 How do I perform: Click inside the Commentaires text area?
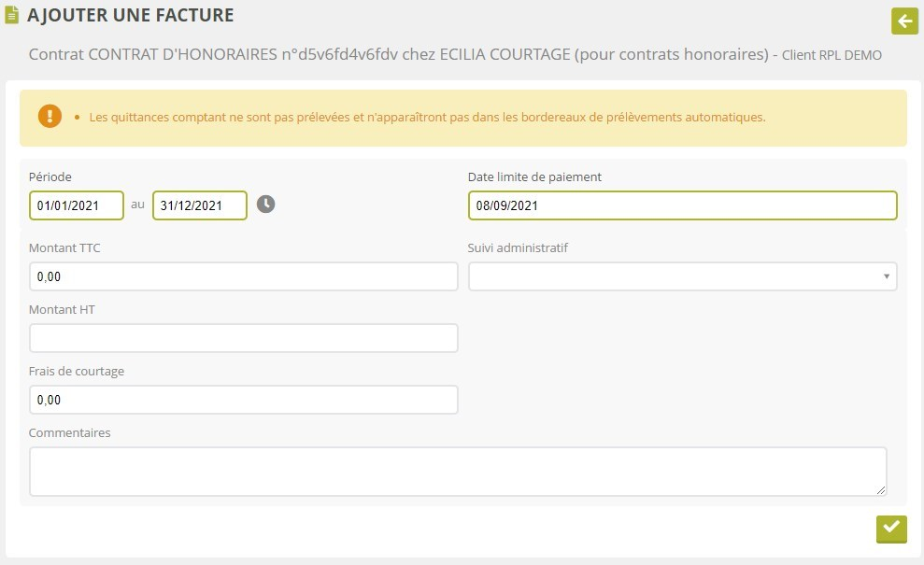click(x=458, y=471)
